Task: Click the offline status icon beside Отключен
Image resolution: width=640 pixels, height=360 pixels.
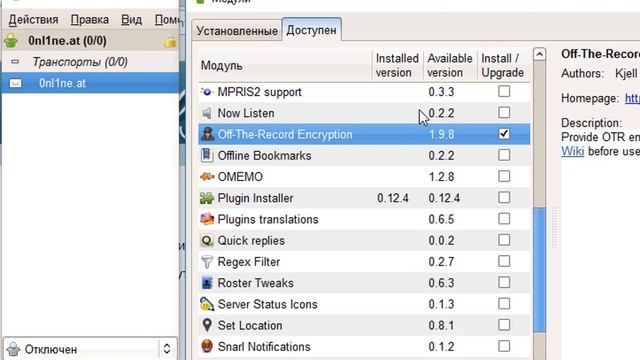Action: [x=13, y=349]
